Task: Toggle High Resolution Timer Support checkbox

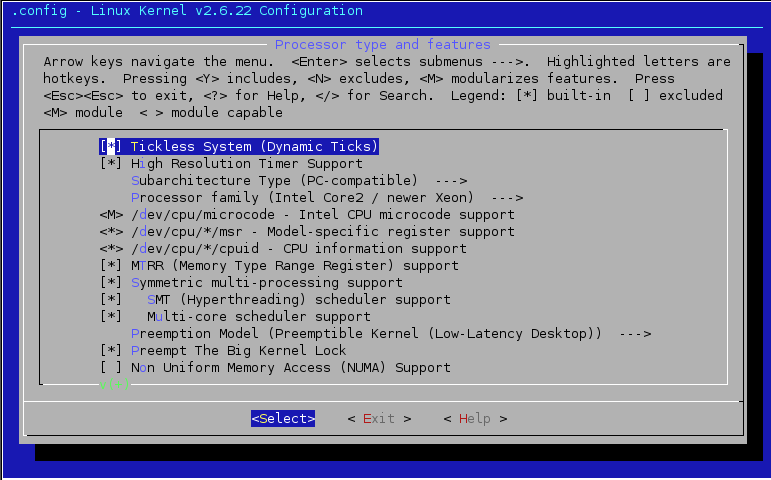Action: pos(111,163)
